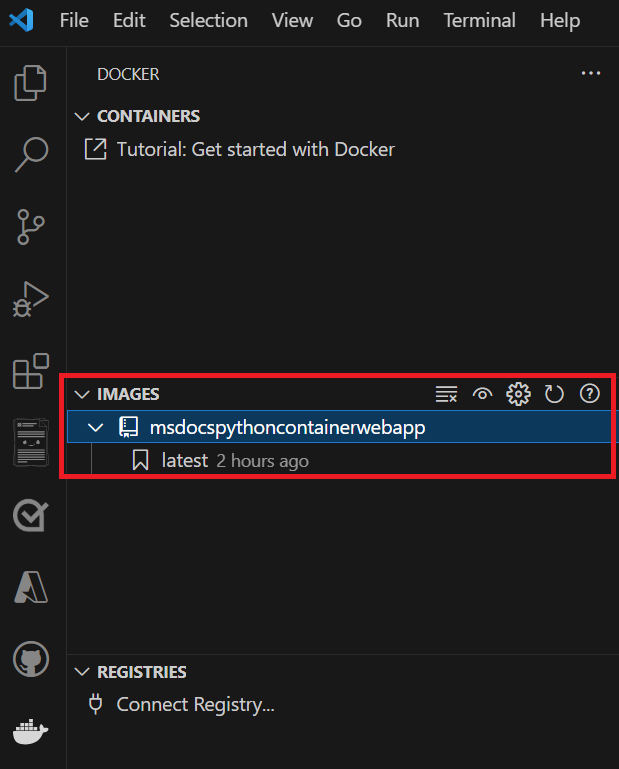Collapse the msdocspythoncontainerwebapp image node

click(96, 428)
